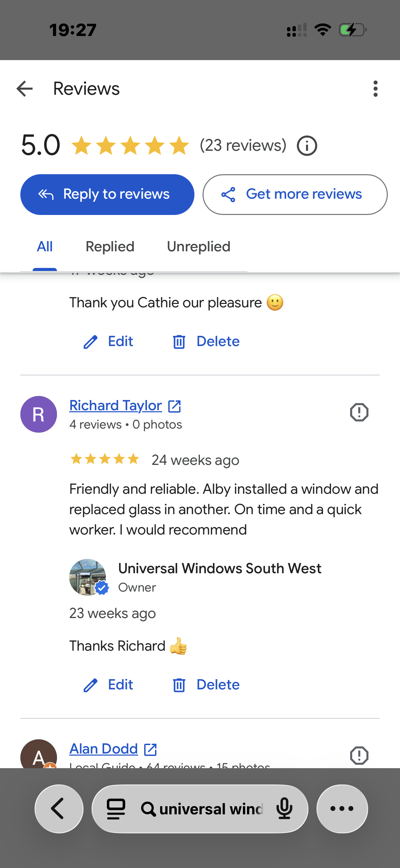Edit the reply to Richard

tap(108, 685)
